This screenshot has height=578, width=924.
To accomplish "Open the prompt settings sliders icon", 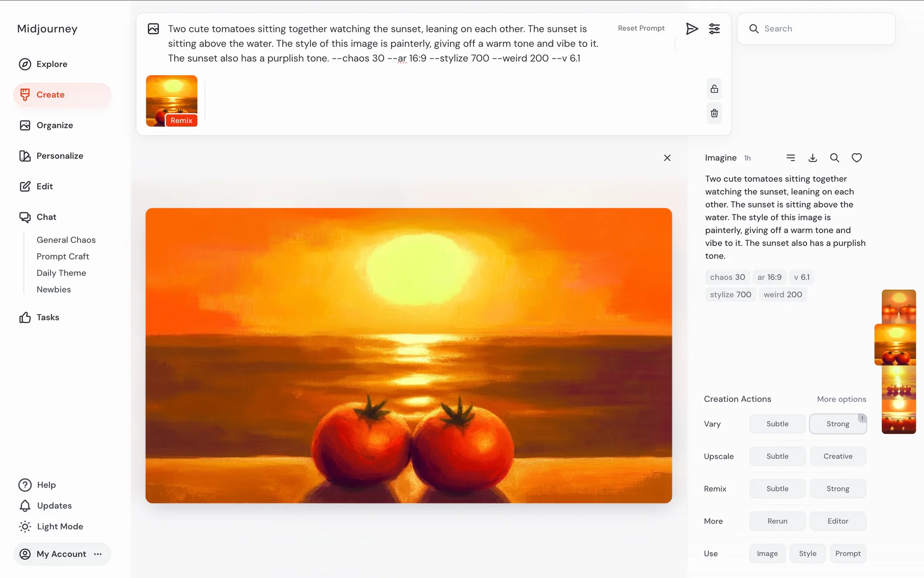I will tap(714, 29).
